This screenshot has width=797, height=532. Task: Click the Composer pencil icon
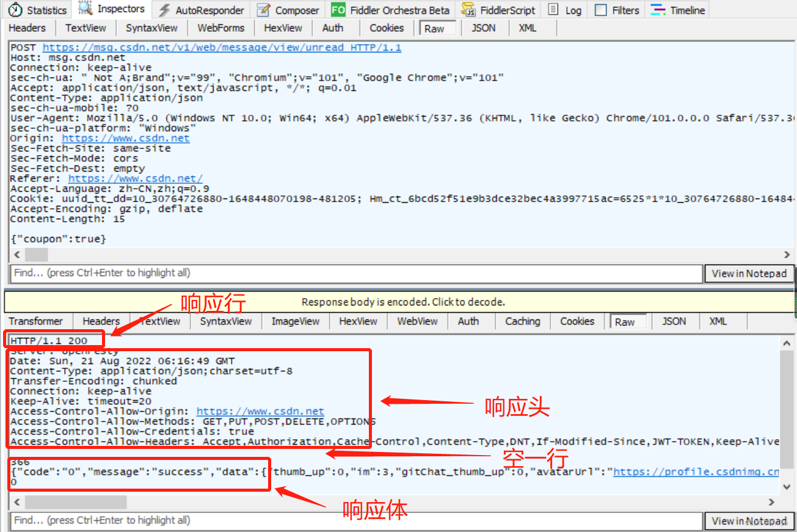click(263, 10)
